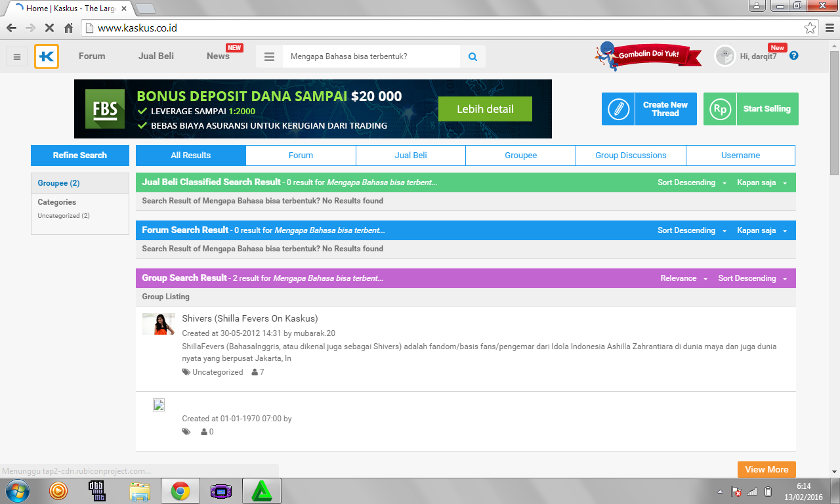Click the Kaskus K logo
Viewport: 840px width, 504px height.
(x=47, y=56)
